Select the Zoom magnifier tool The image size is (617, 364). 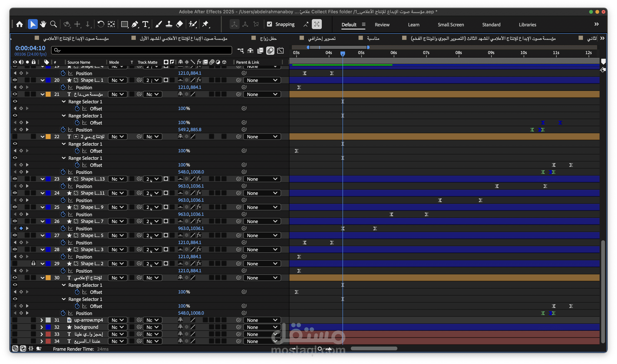pyautogui.click(x=54, y=24)
